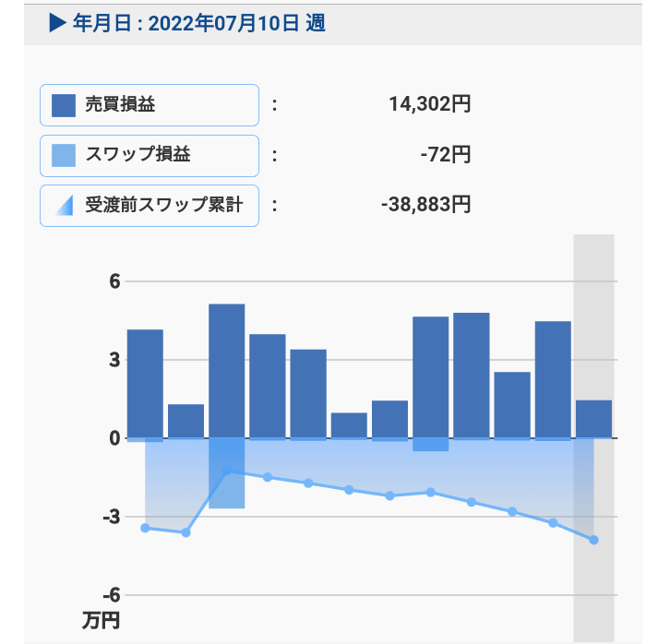
Task: Toggle the 売買損益 legend label
Action: (x=121, y=105)
